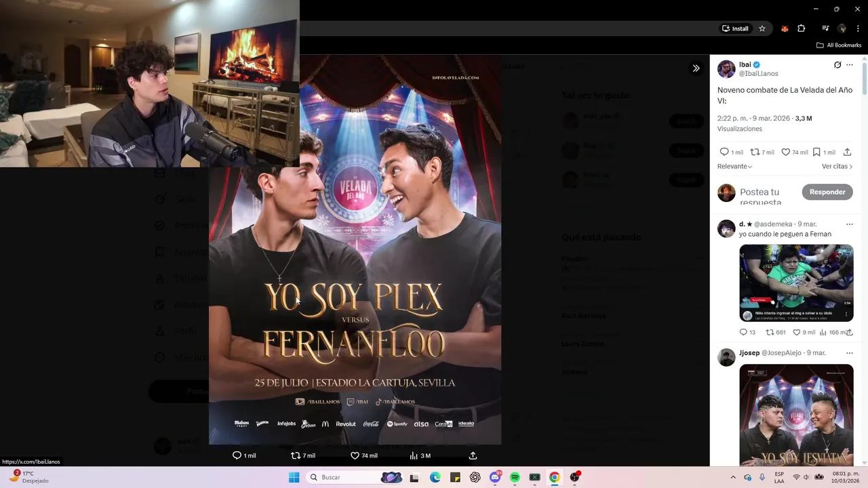Repost from bar under poster image
Image resolution: width=868 pixels, height=488 pixels.
(x=303, y=455)
